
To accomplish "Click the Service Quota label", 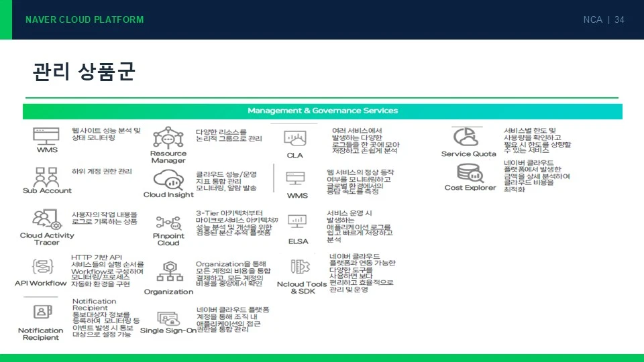I will click(x=469, y=154).
